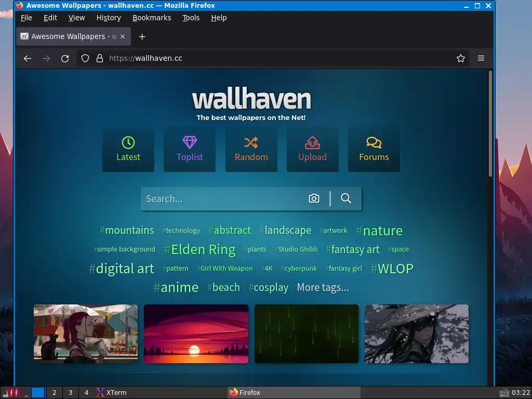Open the girl with cat wallpaper thumbnail
Image resolution: width=532 pixels, height=399 pixels.
(86, 334)
